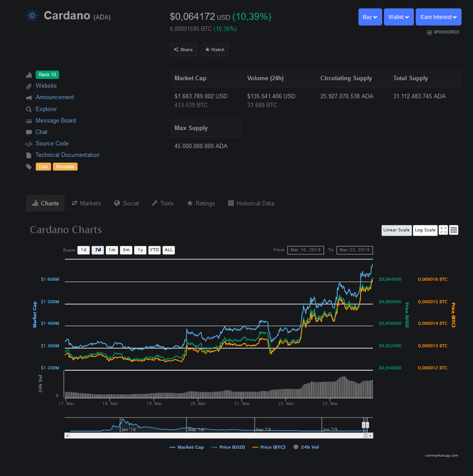This screenshot has width=473, height=476.
Task: Set chart zoom to YTD
Action: tap(154, 250)
